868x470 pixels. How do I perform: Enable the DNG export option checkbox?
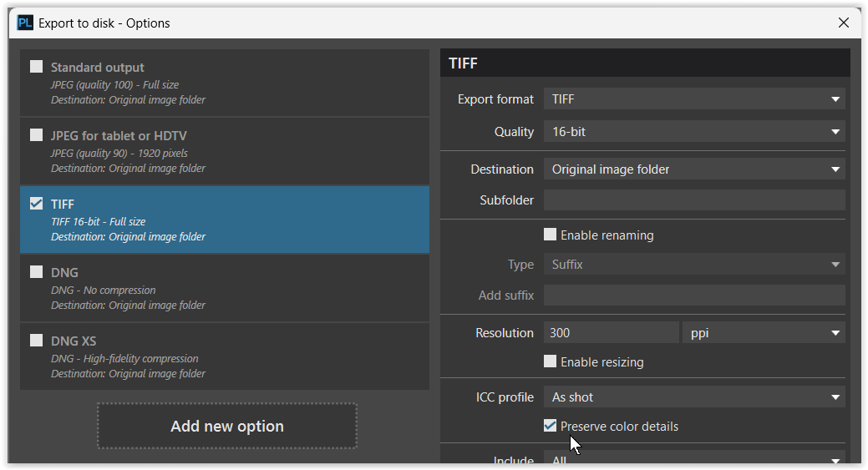(37, 272)
